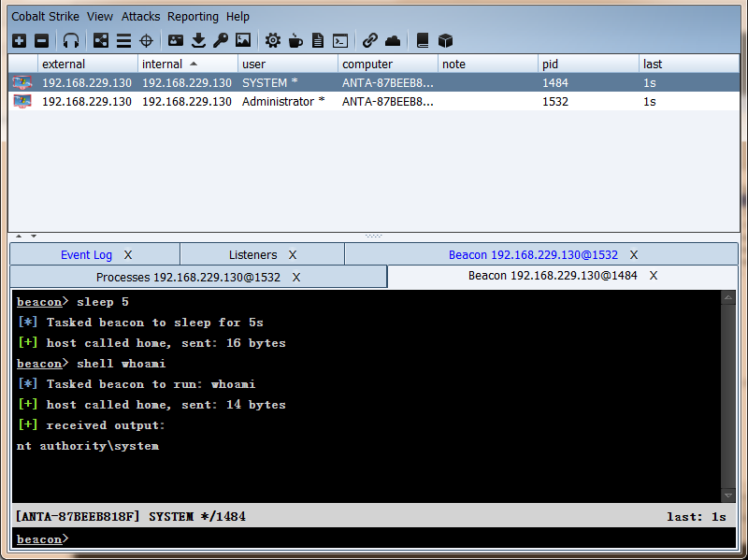Open the Attacks menu

tap(140, 17)
